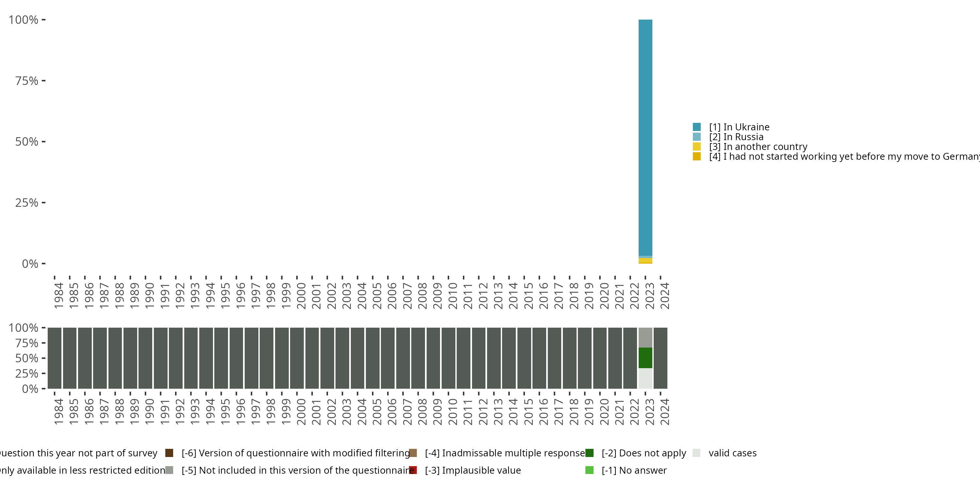Click the dark green Does not apply segment
Screen dimensions: 980x490
point(645,358)
